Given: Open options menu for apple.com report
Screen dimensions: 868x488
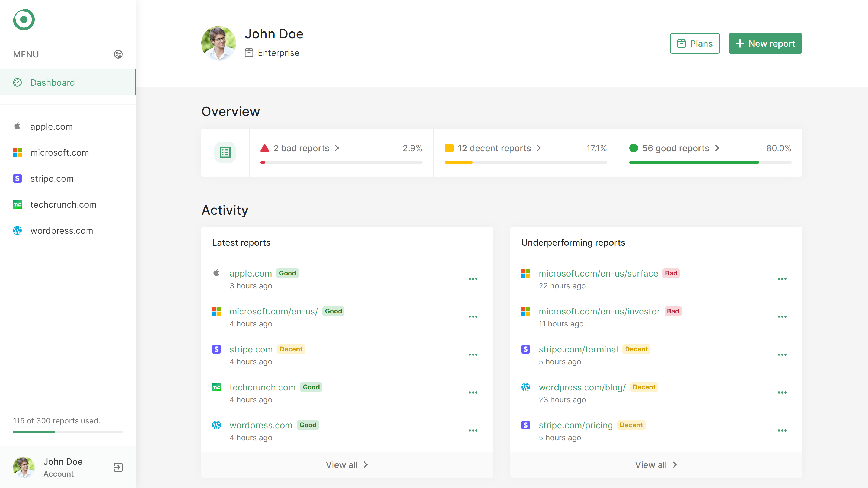Looking at the screenshot, I should coord(473,278).
